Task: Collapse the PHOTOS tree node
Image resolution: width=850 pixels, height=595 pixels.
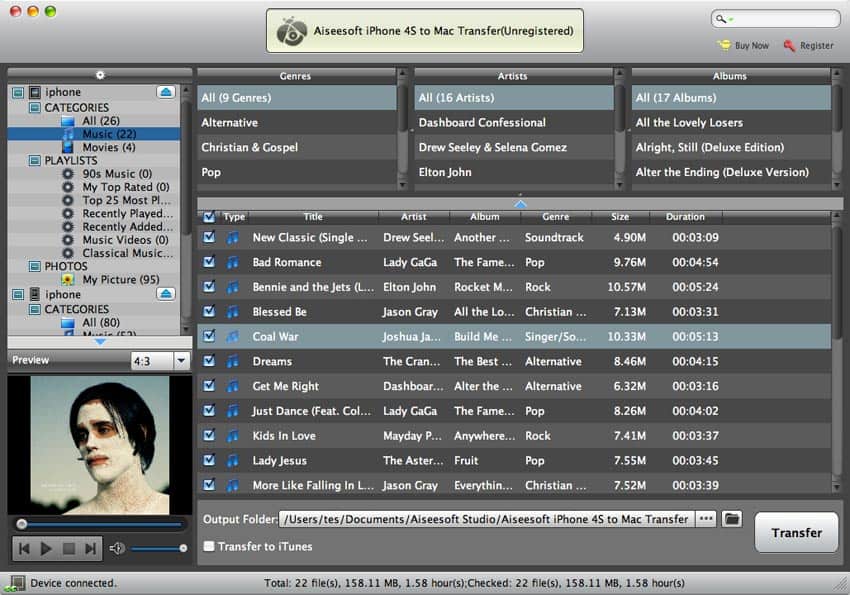Action: 34,266
